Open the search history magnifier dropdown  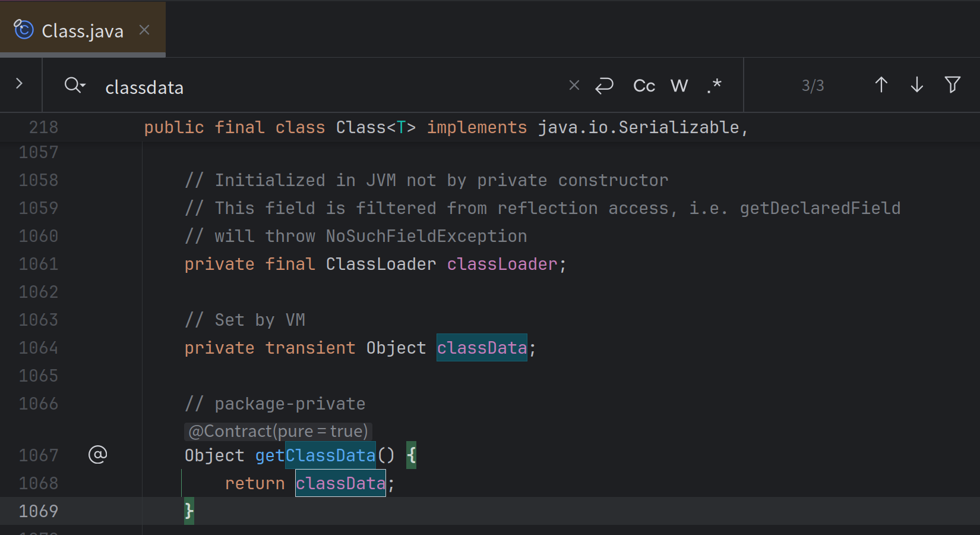coord(75,85)
